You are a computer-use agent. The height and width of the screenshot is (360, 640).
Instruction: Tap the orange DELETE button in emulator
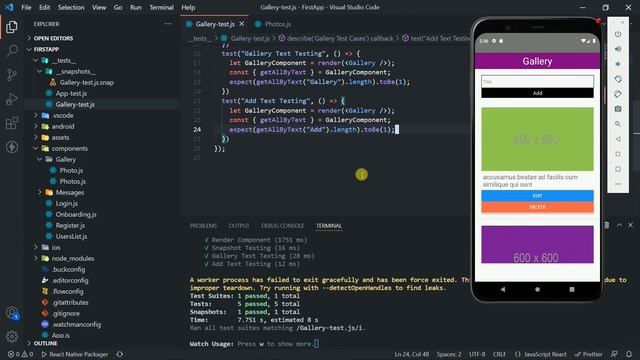[537, 207]
